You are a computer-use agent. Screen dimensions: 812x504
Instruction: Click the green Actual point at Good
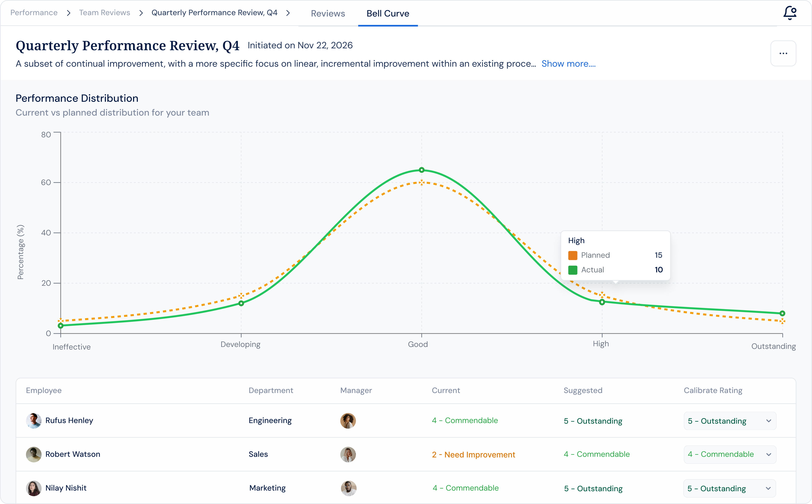pos(422,170)
